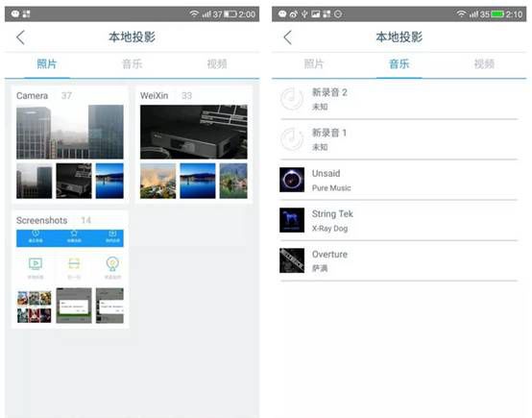
Task: Select the song Overture
Action: coord(399,260)
